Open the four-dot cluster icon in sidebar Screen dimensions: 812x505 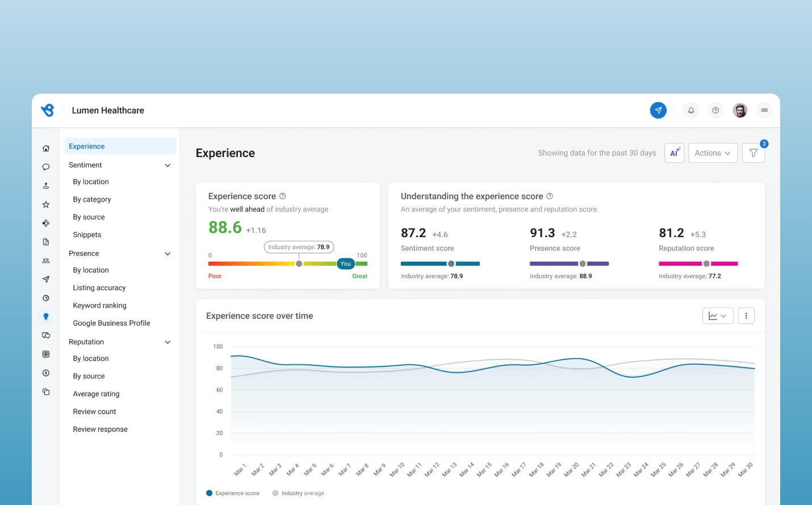(46, 223)
